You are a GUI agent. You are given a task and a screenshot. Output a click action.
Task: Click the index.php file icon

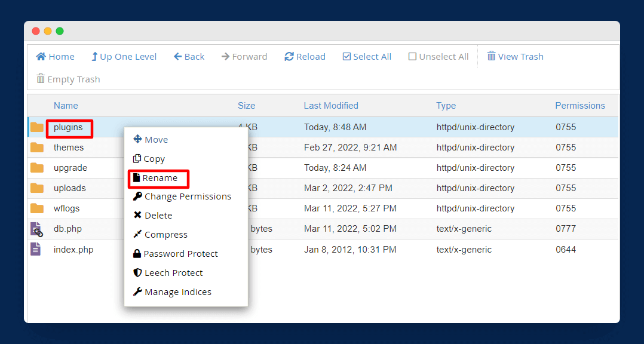(x=36, y=250)
